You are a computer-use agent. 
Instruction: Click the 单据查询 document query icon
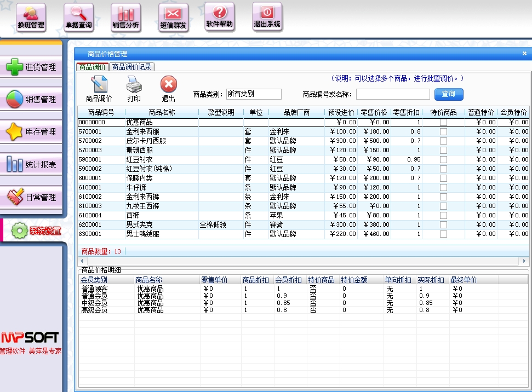click(78, 16)
